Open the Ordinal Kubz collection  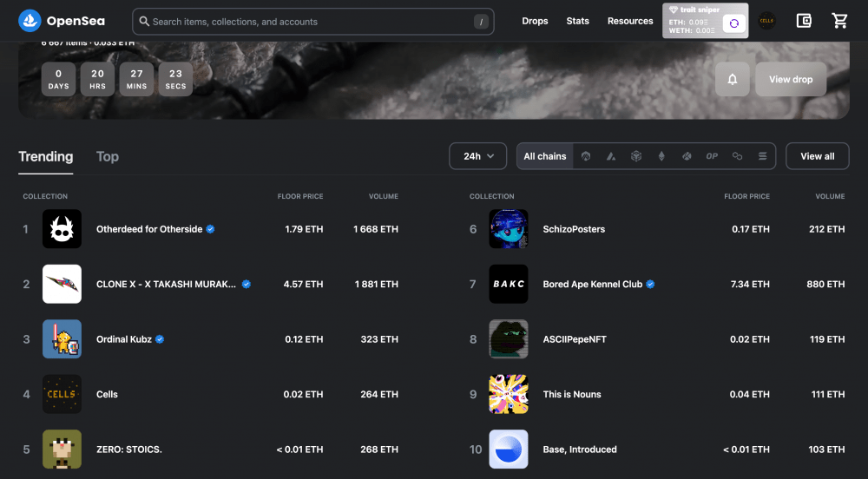[124, 339]
